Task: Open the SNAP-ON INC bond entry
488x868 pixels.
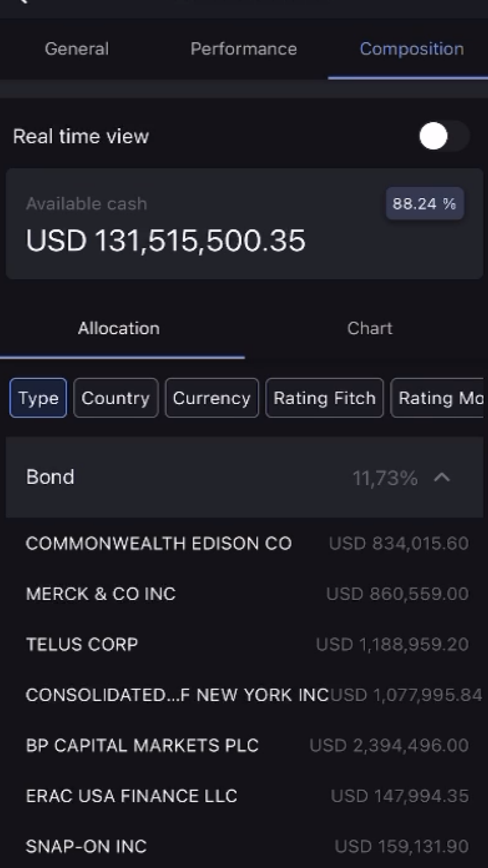Action: (247, 846)
